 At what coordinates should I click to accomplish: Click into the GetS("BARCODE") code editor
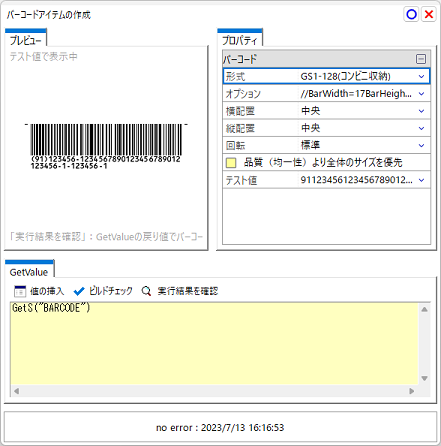[x=215, y=344]
